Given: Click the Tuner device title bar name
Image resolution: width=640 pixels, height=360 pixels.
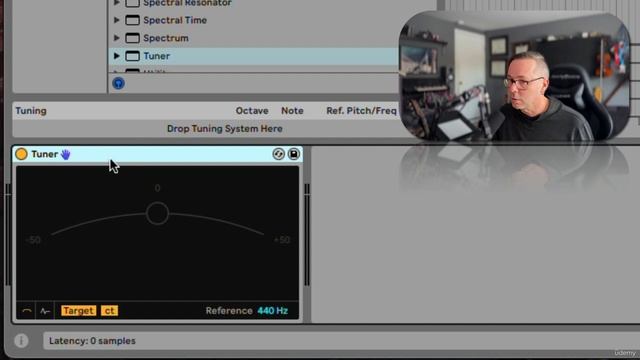Looking at the screenshot, I should click(44, 154).
